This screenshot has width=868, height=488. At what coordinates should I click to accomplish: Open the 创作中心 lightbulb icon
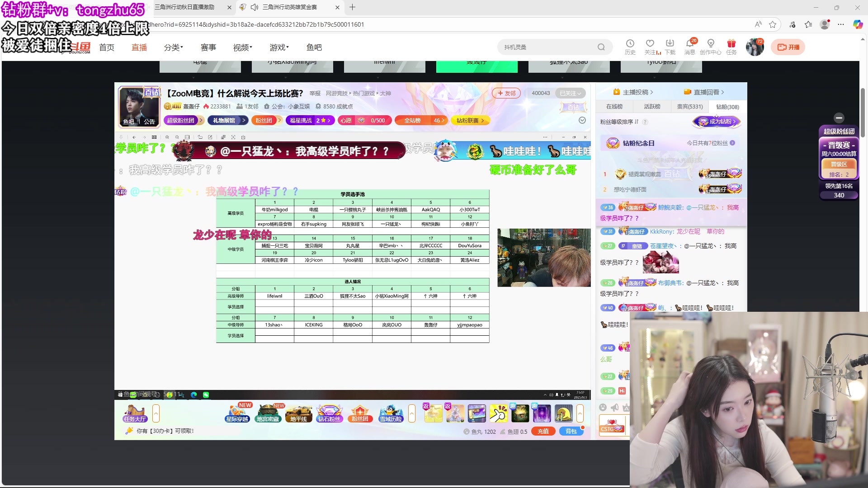click(711, 47)
